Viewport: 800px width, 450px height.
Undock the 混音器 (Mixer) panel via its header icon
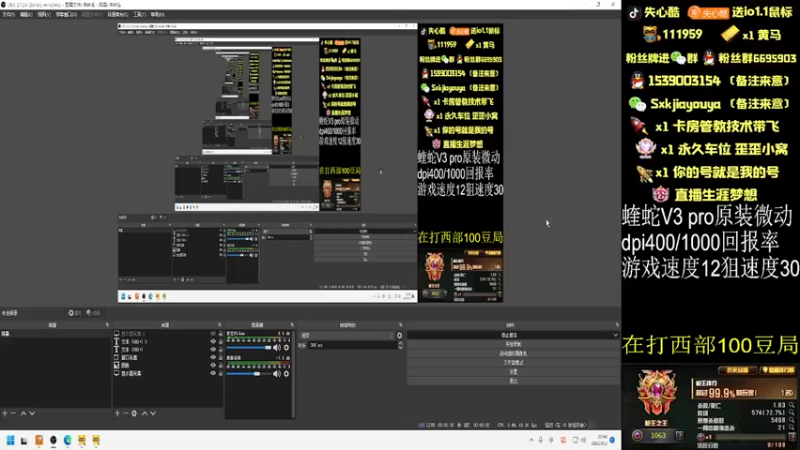coord(292,325)
